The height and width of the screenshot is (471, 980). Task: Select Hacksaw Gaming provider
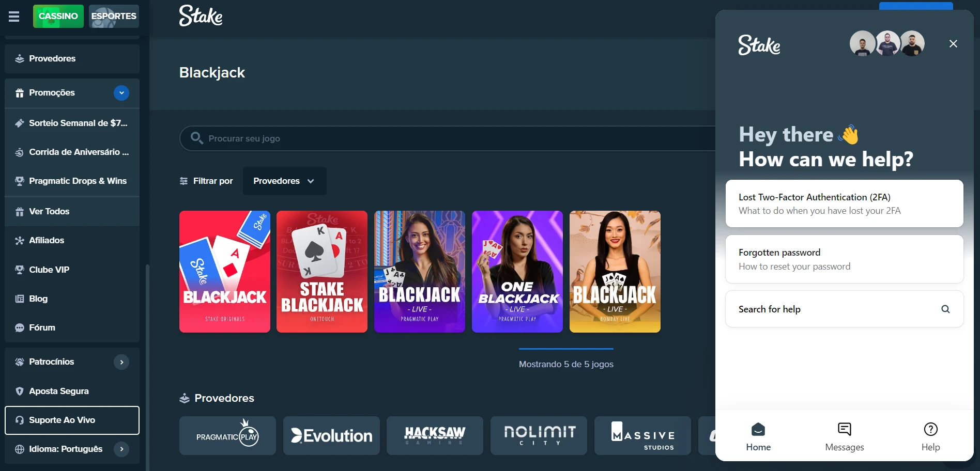click(435, 436)
